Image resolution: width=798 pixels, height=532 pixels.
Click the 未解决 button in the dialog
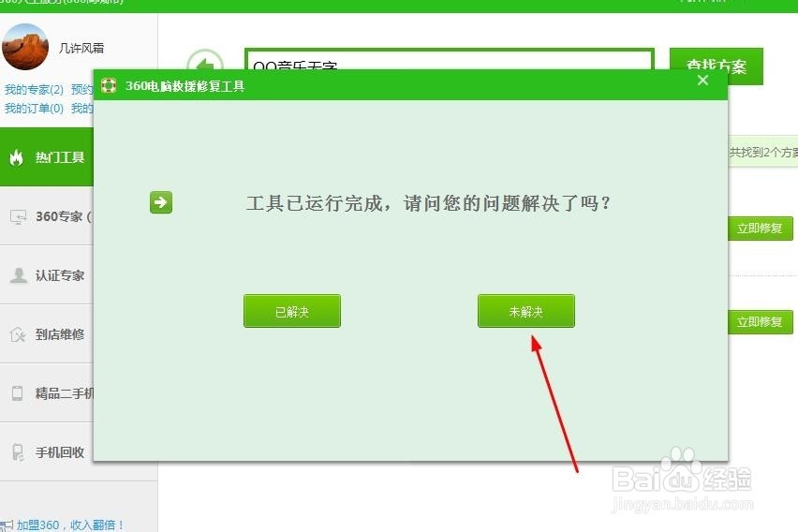pyautogui.click(x=526, y=311)
